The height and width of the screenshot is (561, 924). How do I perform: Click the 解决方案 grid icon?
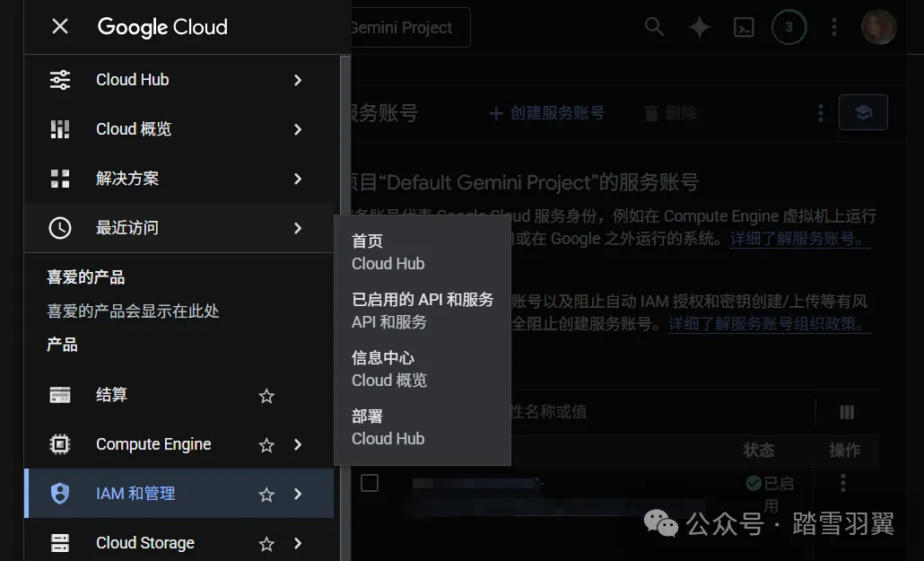click(x=60, y=179)
